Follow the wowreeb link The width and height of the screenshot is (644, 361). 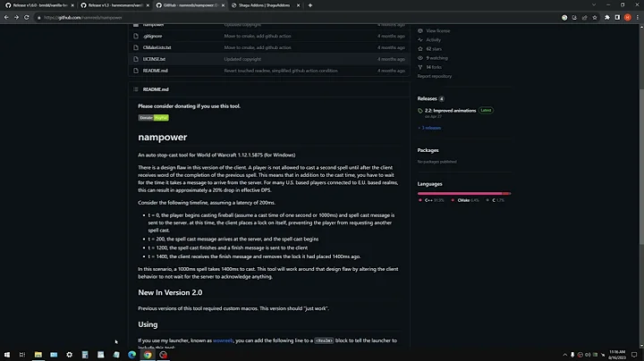(223, 340)
